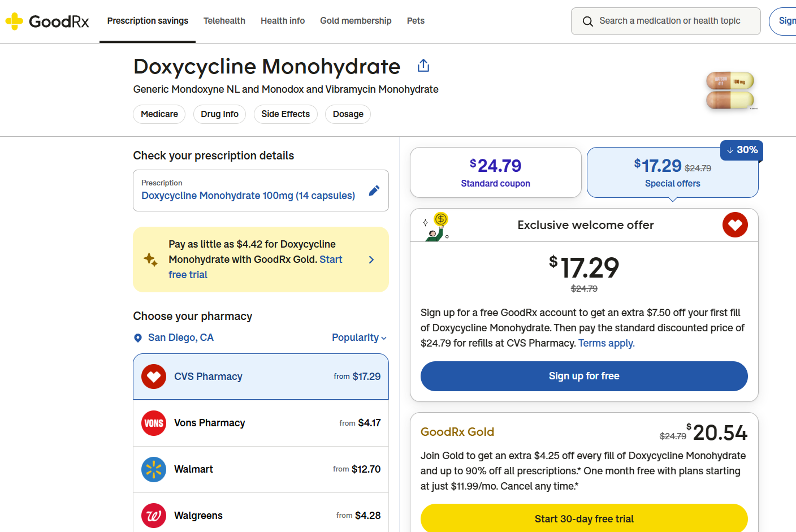796x532 pixels.
Task: Open the Gold membership menu
Action: 356,21
